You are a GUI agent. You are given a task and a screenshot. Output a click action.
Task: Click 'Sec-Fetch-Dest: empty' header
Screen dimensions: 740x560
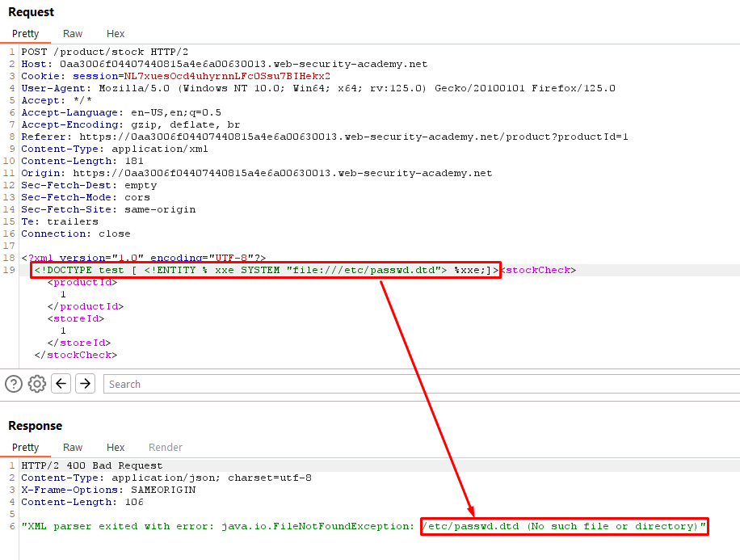click(89, 185)
